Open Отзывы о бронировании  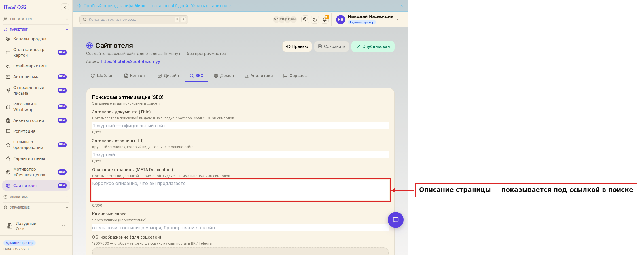click(36, 145)
